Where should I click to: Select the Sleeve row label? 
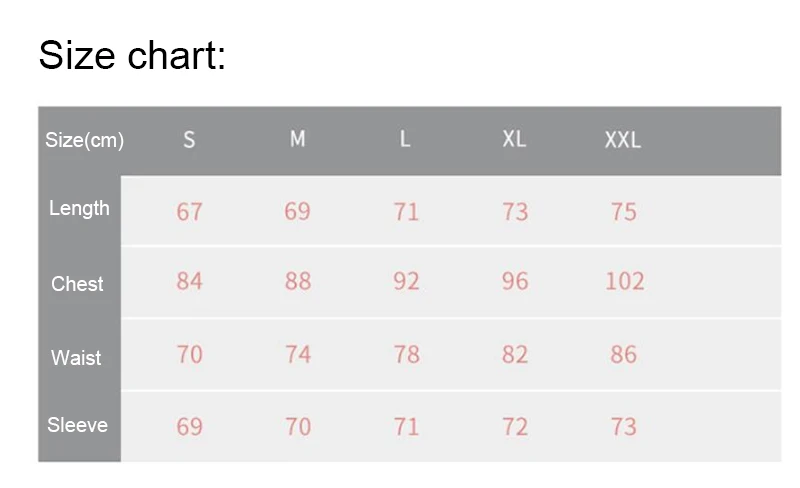click(78, 425)
